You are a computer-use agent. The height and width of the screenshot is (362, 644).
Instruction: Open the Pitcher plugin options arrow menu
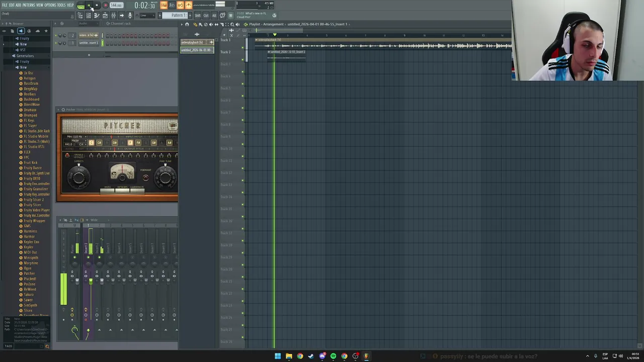pos(58,110)
